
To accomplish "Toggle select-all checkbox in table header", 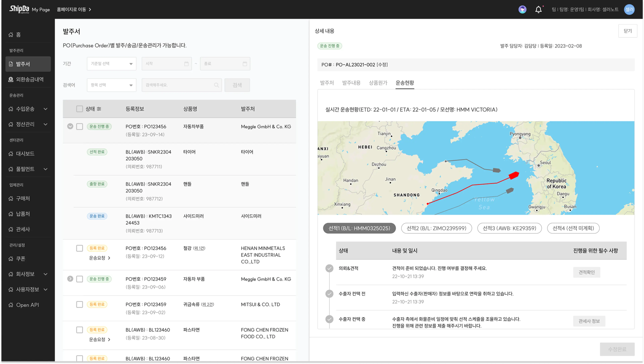I will pos(79,109).
